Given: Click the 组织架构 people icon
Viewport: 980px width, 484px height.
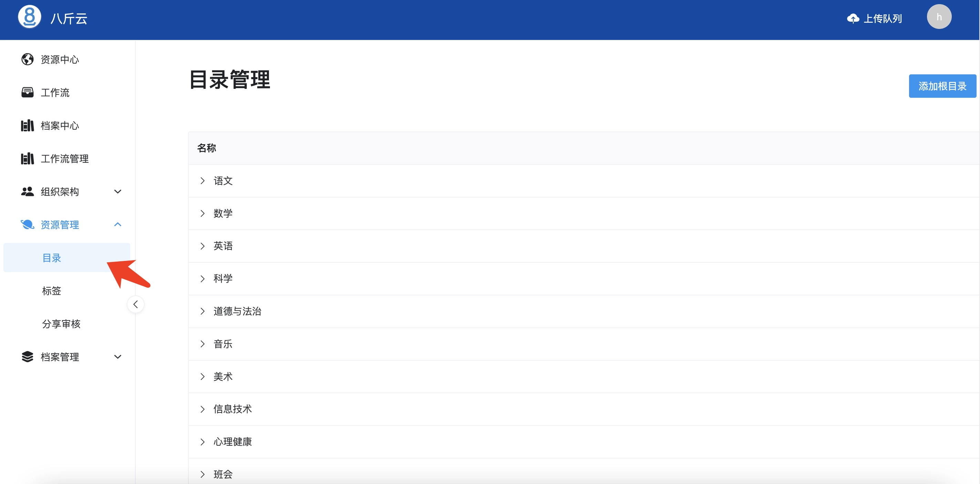Looking at the screenshot, I should (x=28, y=192).
